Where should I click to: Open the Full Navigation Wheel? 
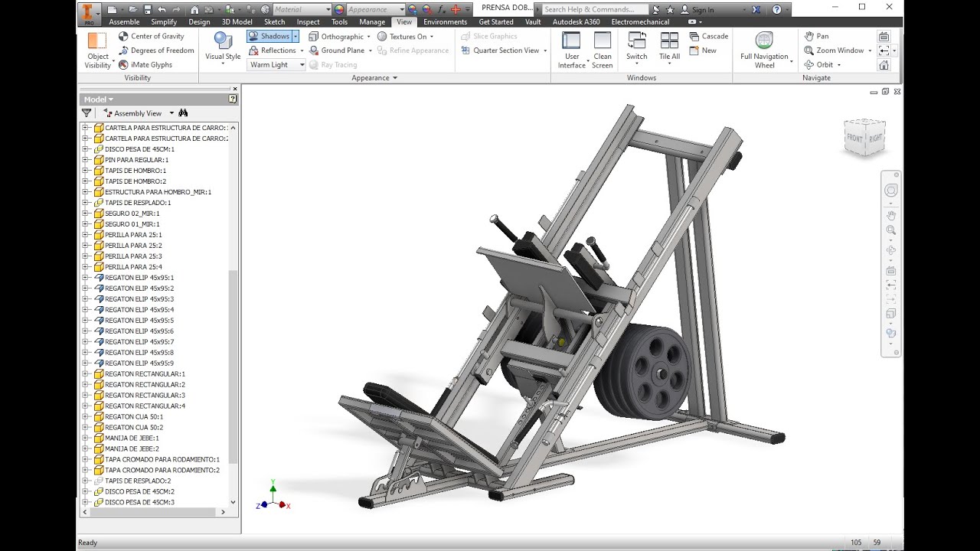764,51
